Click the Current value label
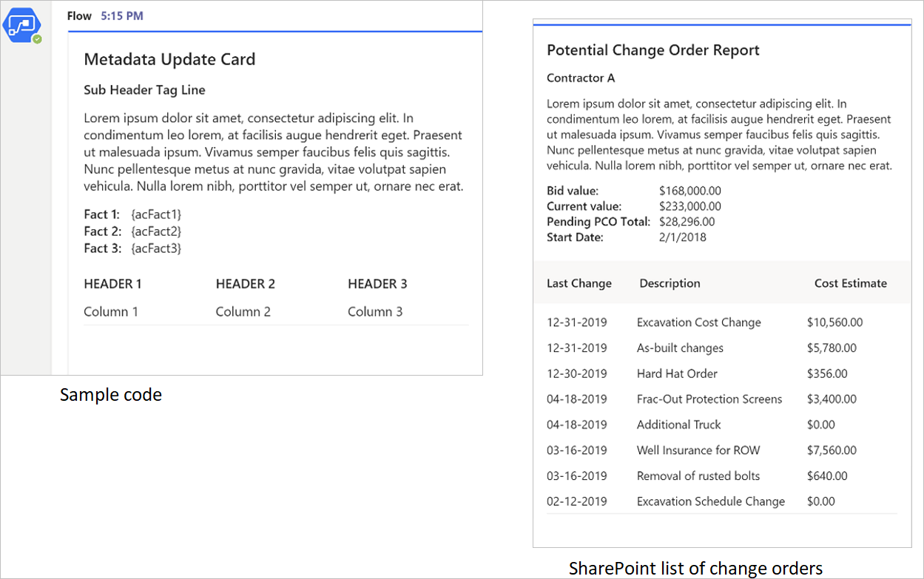The width and height of the screenshot is (924, 579). pyautogui.click(x=584, y=206)
